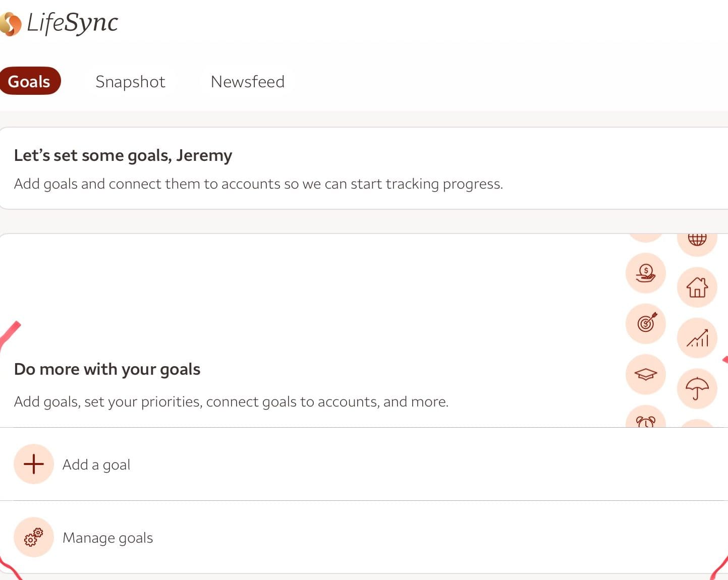728x580 pixels.
Task: Click the gears icon beside Manage goals
Action: [x=34, y=537]
